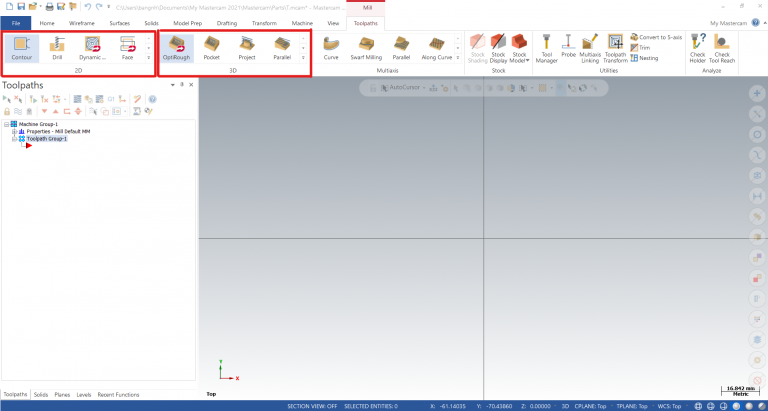This screenshot has width=768, height=411.
Task: Open the Drafting ribbon tab
Action: tap(227, 23)
